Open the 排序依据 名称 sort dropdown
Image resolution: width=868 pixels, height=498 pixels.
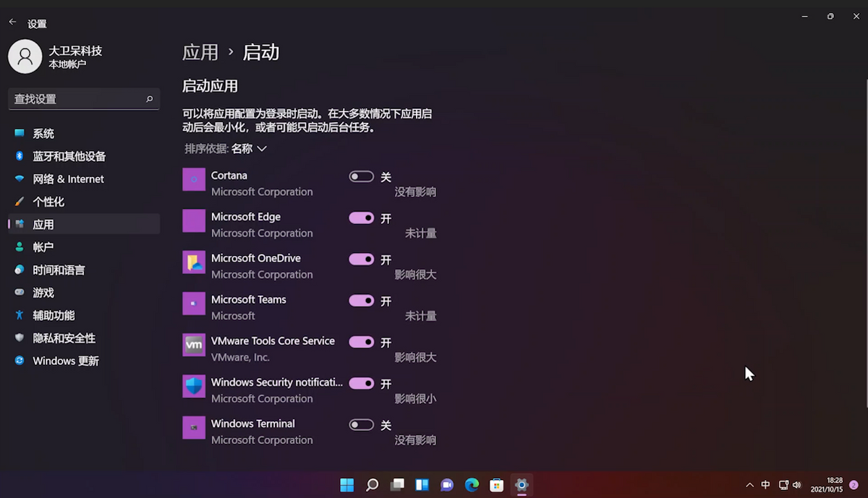(226, 148)
